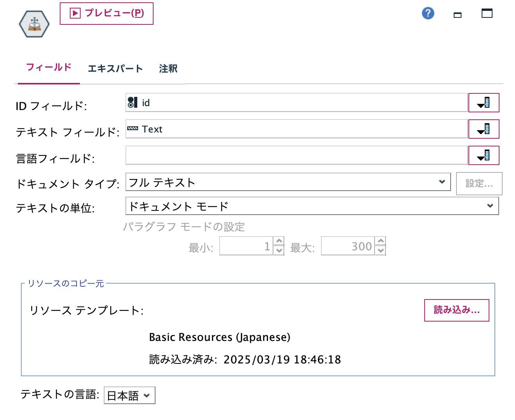
Task: Click the text mining node hexagon icon
Action: [34, 24]
